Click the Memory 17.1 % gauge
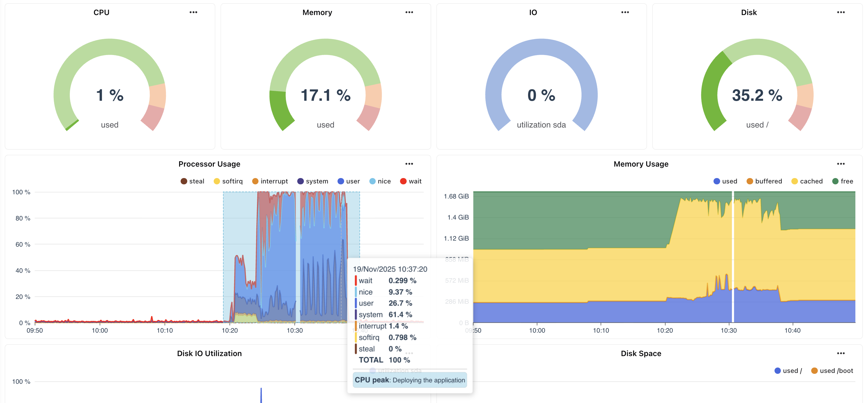Image resolution: width=868 pixels, height=403 pixels. (325, 95)
